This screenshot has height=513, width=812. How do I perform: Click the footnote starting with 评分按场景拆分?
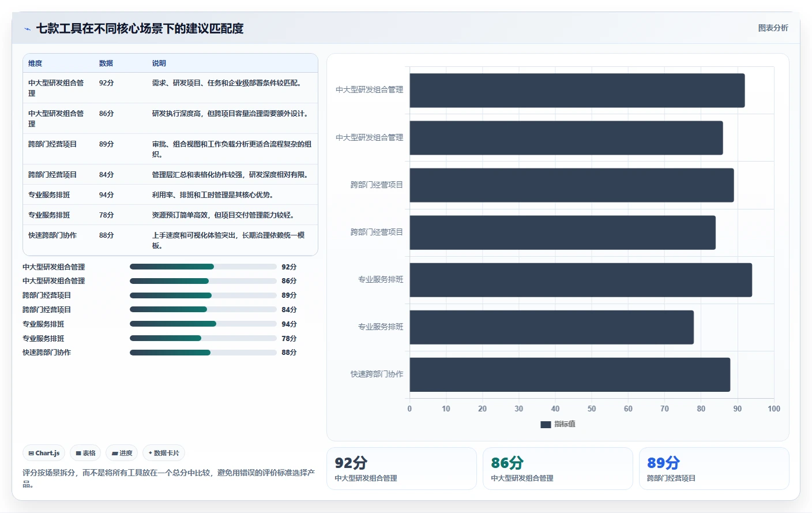click(x=169, y=478)
